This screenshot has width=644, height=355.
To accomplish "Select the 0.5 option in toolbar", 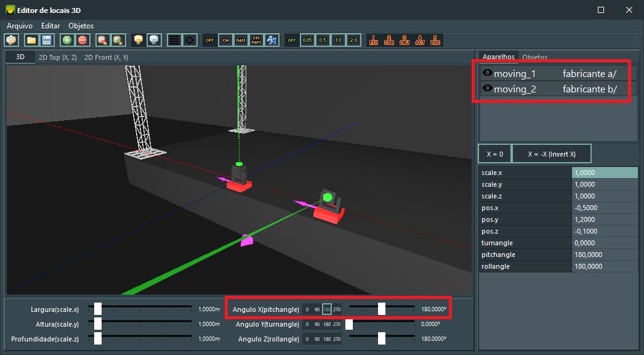I will click(x=323, y=40).
